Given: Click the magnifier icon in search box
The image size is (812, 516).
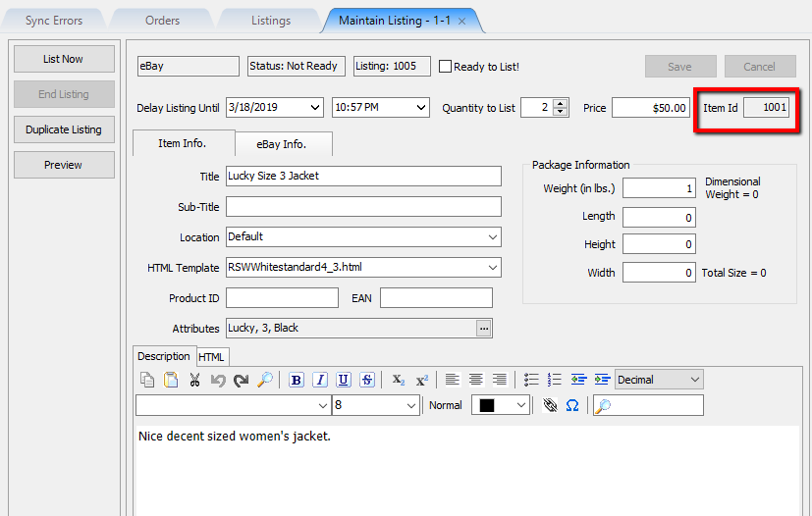Looking at the screenshot, I should tap(602, 406).
